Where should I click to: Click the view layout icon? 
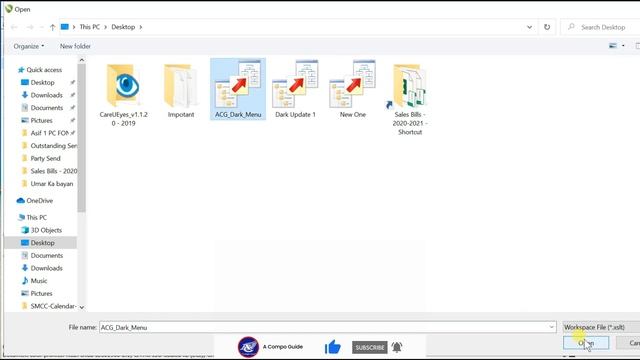point(613,46)
